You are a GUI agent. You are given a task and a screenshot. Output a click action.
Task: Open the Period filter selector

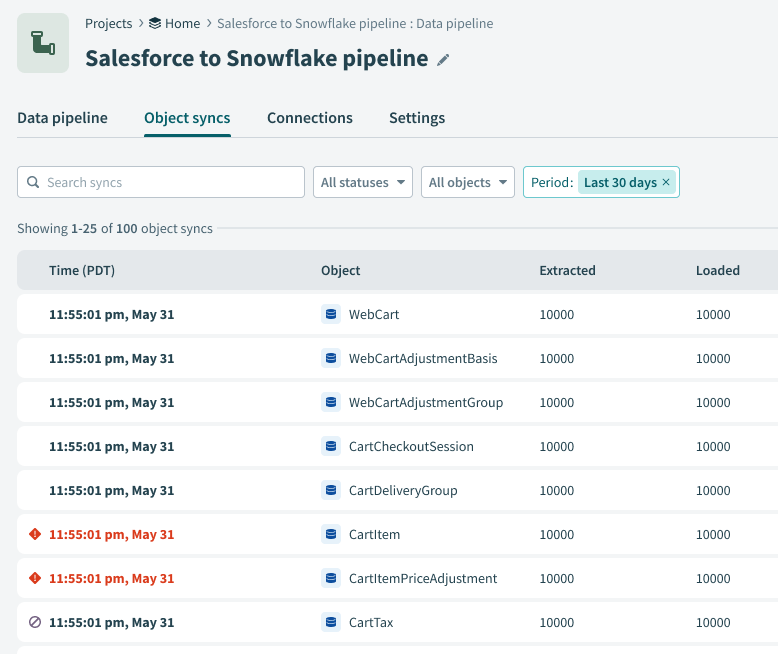point(552,182)
